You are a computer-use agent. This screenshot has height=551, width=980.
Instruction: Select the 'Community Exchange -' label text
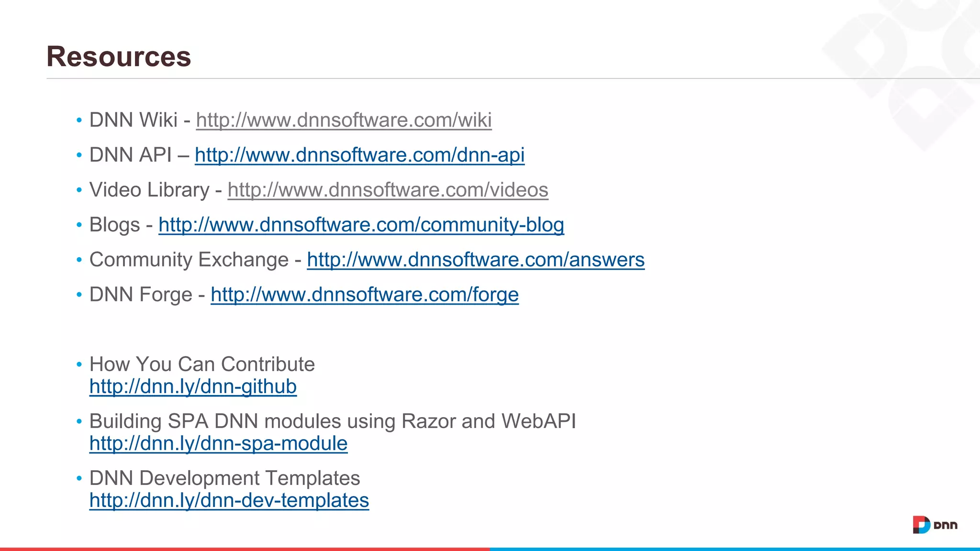[195, 260]
